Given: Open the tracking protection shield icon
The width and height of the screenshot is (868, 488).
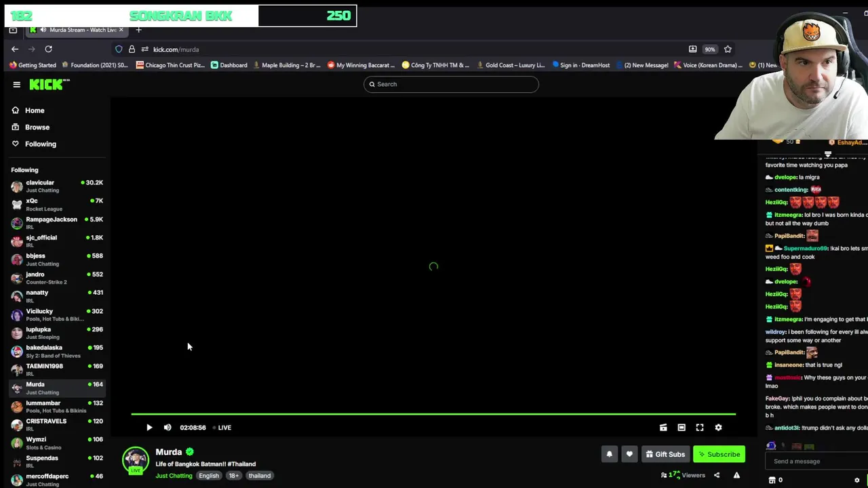Looking at the screenshot, I should tap(119, 49).
